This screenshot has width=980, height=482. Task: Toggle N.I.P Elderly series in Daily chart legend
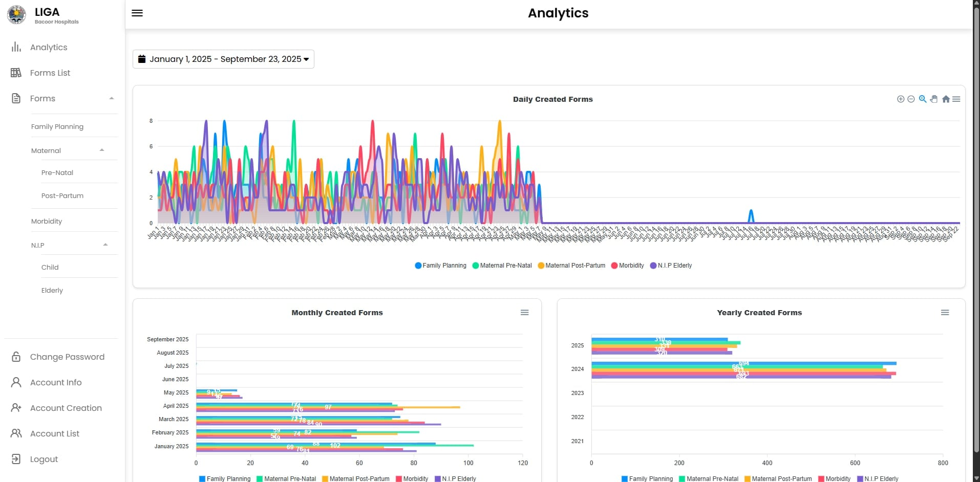tap(671, 266)
